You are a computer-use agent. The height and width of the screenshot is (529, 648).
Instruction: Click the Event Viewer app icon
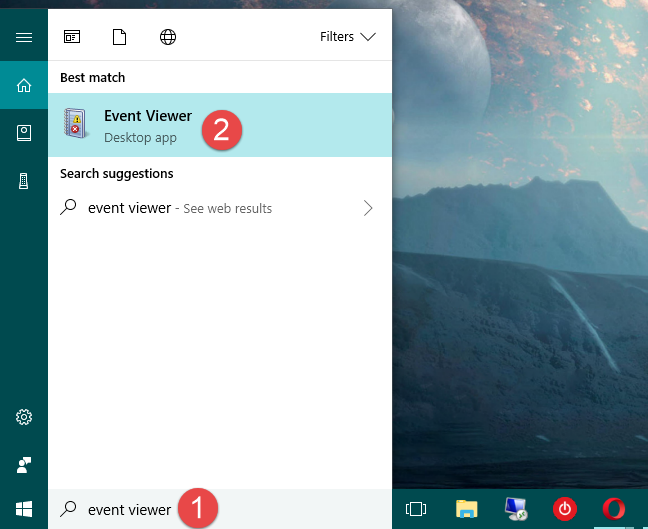click(76, 123)
